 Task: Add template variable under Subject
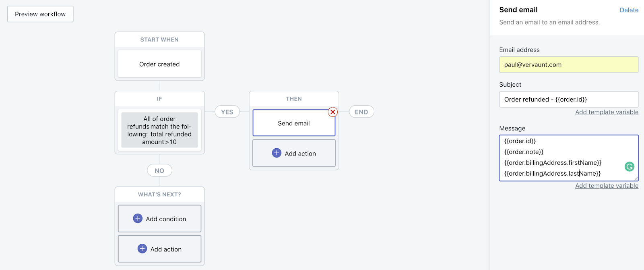pyautogui.click(x=607, y=112)
